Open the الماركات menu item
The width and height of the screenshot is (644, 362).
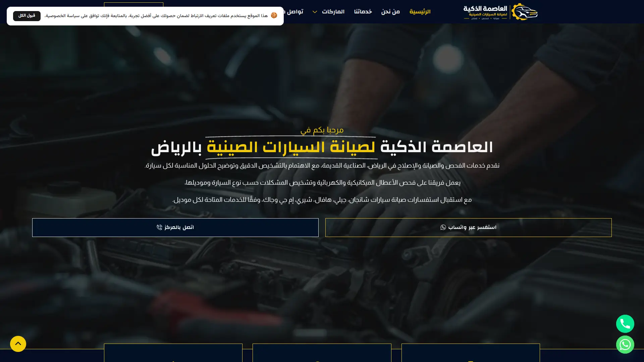333,12
